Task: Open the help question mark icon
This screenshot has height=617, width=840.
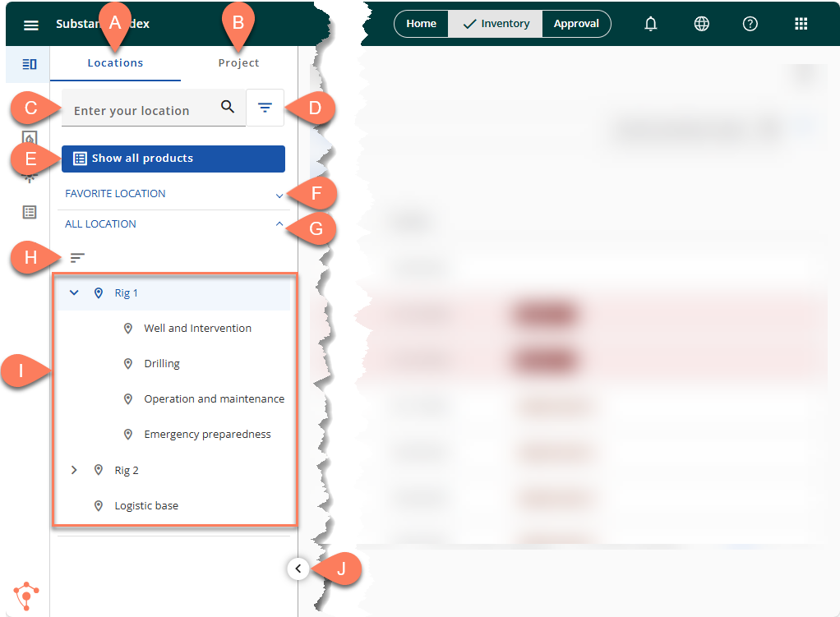Action: (750, 24)
